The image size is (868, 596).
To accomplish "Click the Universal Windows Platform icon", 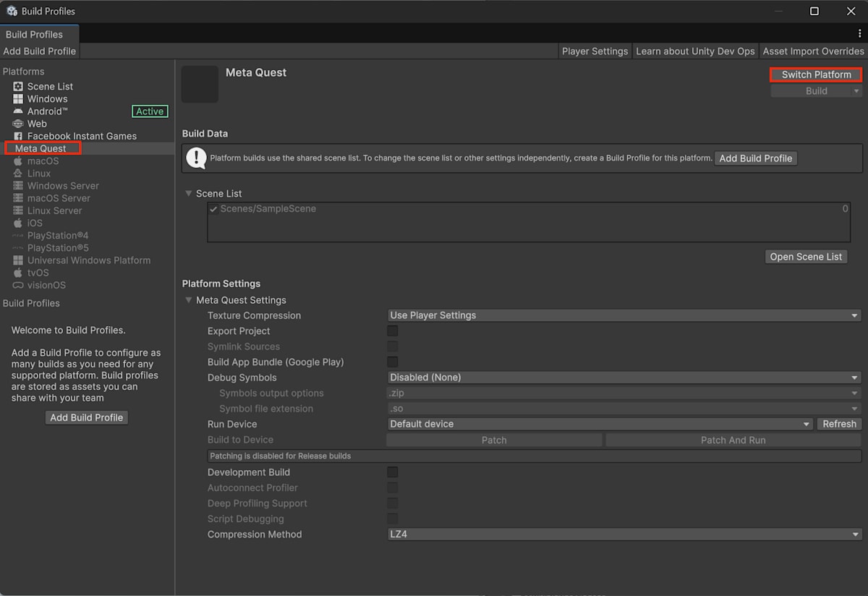I will point(18,260).
